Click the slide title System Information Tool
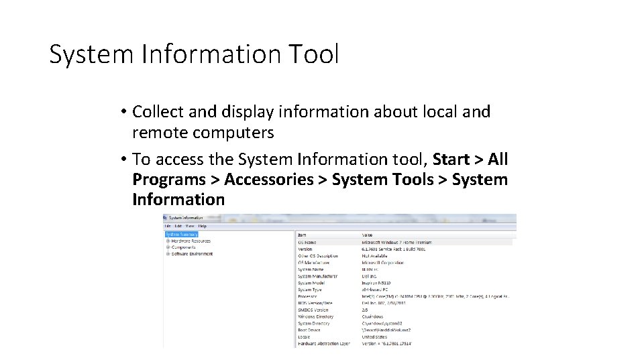The image size is (644, 362). [194, 54]
